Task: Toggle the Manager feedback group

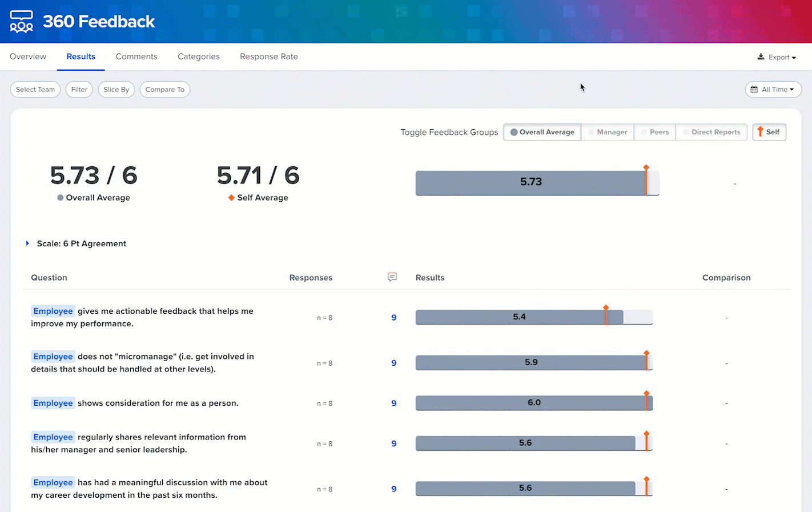Action: [608, 132]
